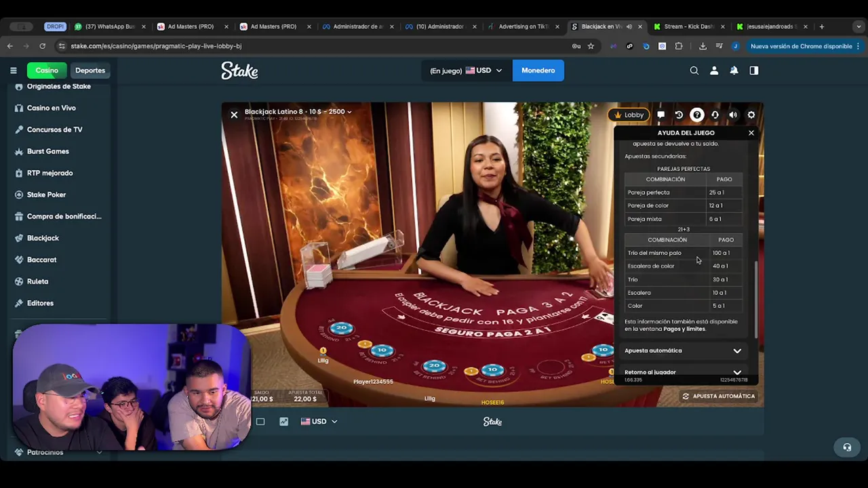Close the Ayuda del Juego panel

click(751, 133)
